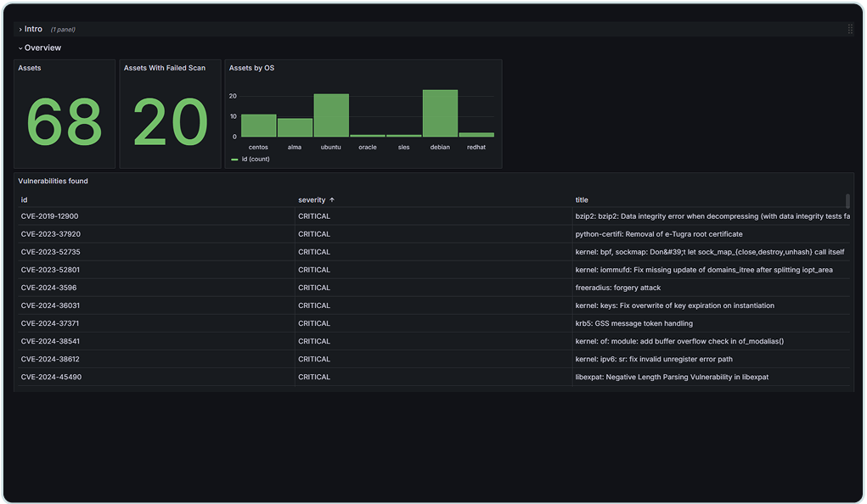
Task: Toggle the id (count) legend series label
Action: point(255,159)
